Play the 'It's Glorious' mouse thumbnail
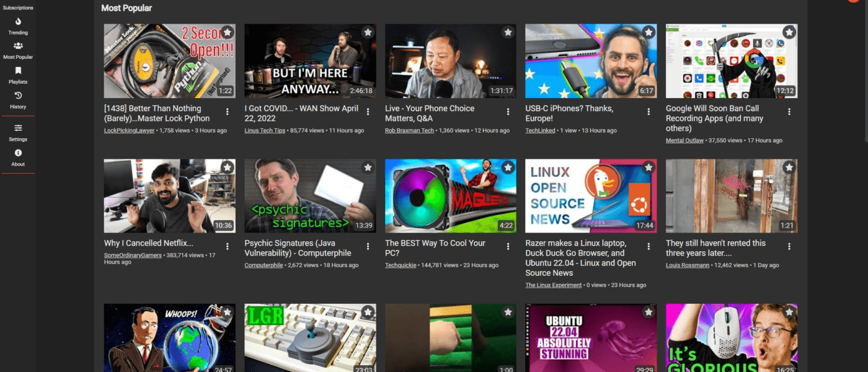The height and width of the screenshot is (372, 868). point(732,338)
